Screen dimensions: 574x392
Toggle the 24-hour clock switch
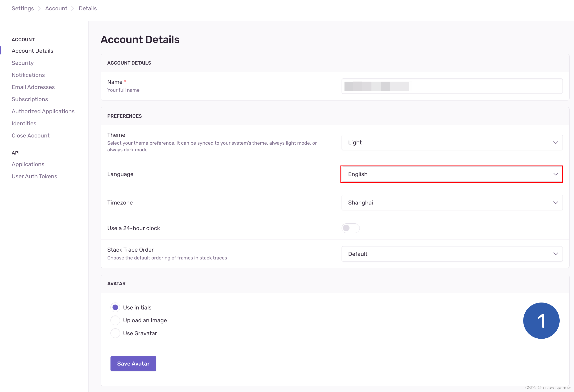tap(350, 228)
